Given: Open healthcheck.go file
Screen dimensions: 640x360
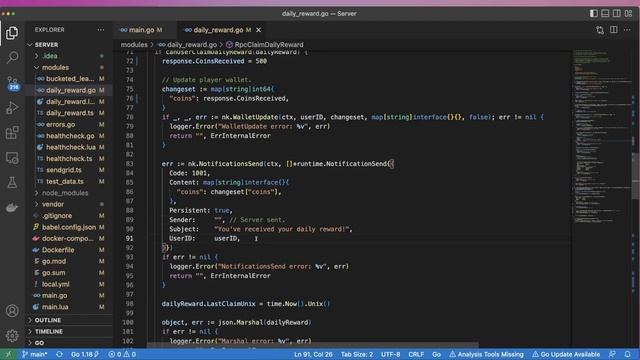Looking at the screenshot, I should (70, 136).
